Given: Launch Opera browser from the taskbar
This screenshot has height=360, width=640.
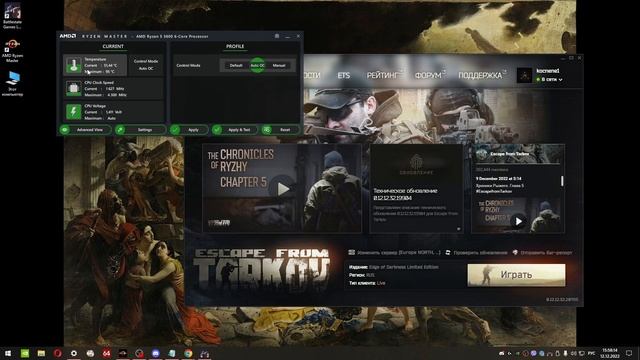Looking at the screenshot, I should (x=58, y=353).
